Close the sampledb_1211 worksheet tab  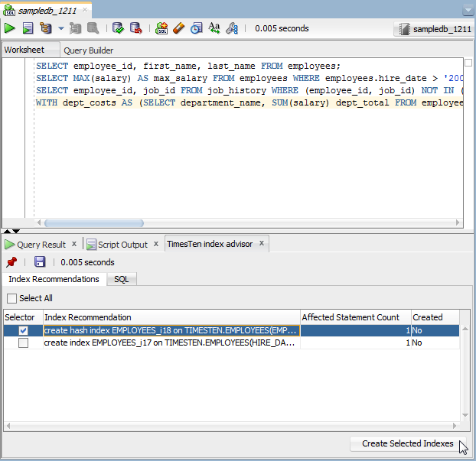tap(85, 10)
